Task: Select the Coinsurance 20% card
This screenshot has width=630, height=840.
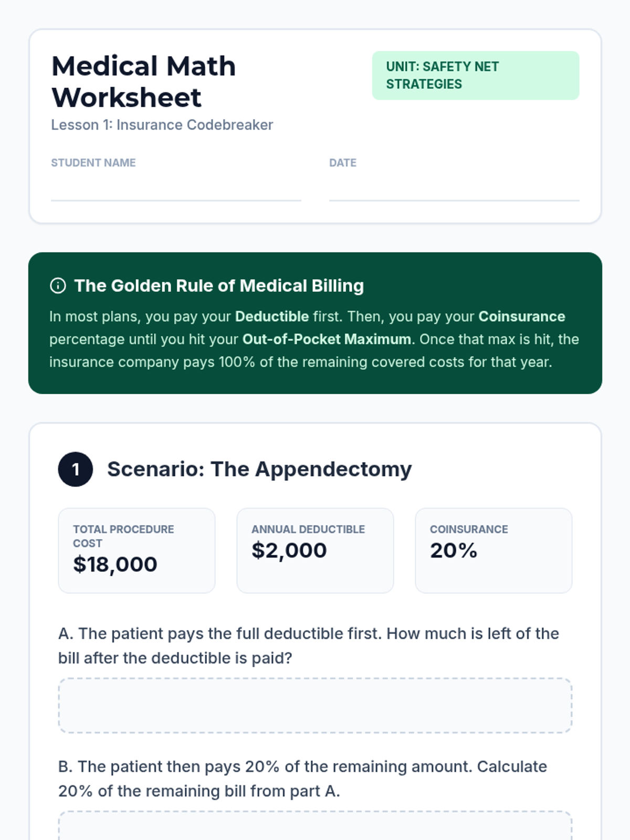Action: click(x=493, y=550)
